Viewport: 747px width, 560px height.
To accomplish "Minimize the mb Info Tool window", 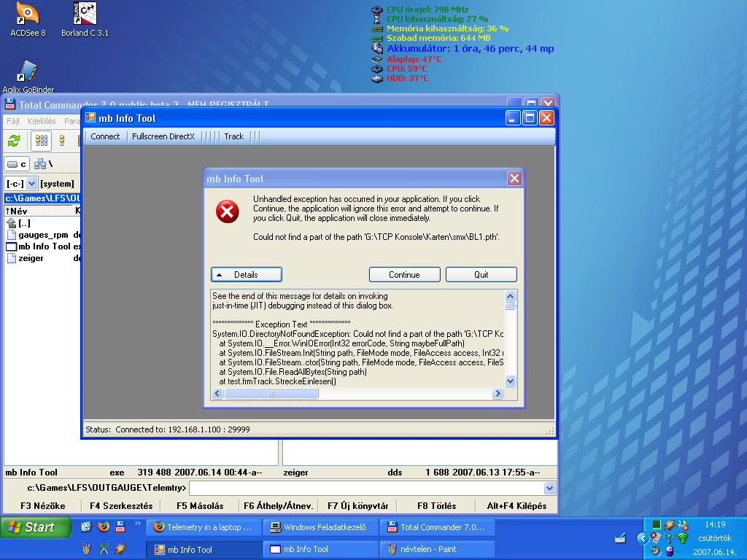I will pyautogui.click(x=513, y=118).
